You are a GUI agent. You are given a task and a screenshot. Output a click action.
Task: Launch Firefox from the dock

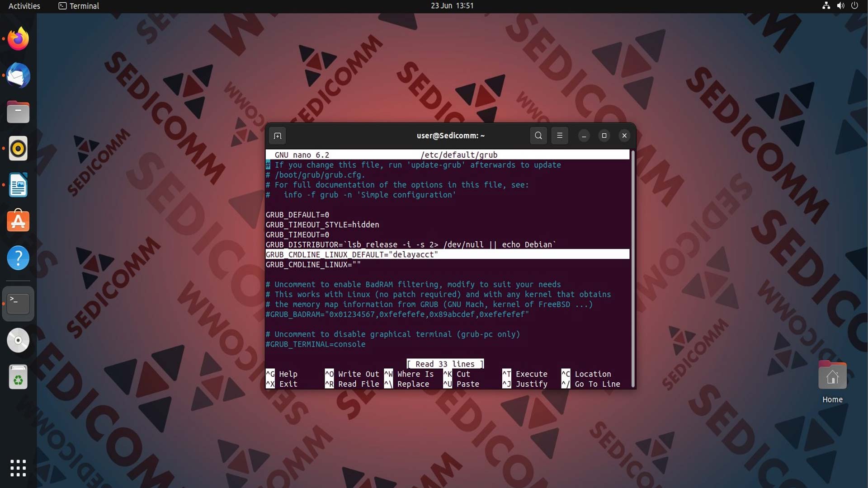[x=18, y=39]
